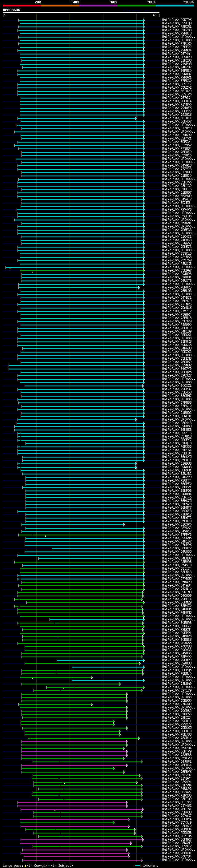197x868 pixels.
Task: Select the UniRef100_A9NNS4 label
Action: pos(176,50)
